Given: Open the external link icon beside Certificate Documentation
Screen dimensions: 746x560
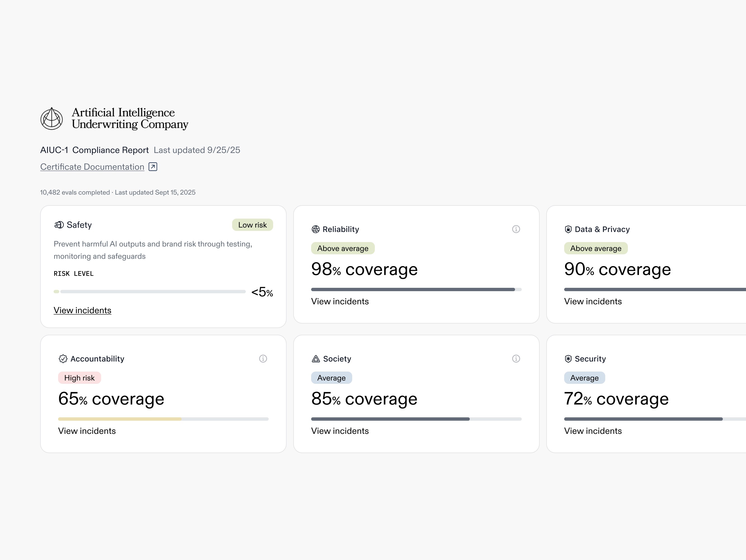Looking at the screenshot, I should 153,167.
